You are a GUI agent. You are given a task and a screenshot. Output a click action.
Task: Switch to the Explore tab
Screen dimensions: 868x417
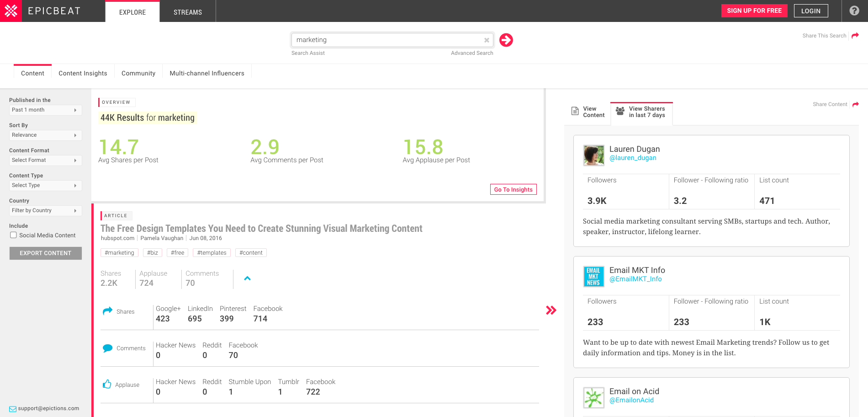pos(132,12)
